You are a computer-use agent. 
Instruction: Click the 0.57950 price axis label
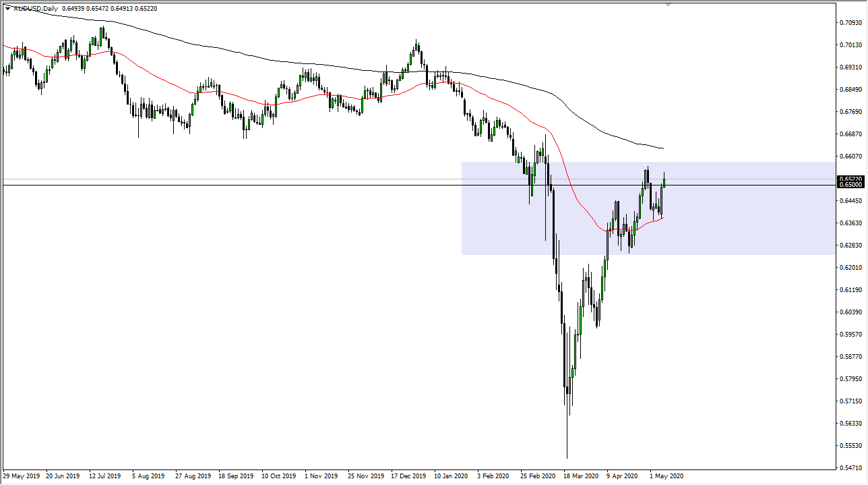point(850,379)
